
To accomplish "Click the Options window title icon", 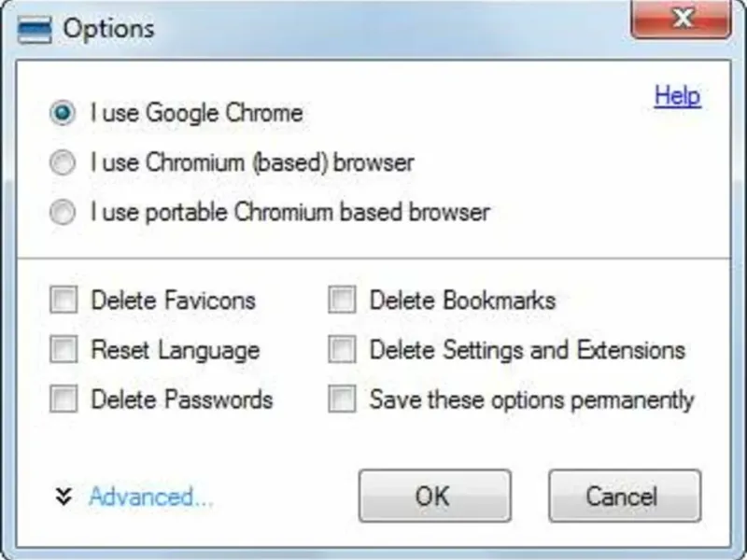I will tap(34, 28).
